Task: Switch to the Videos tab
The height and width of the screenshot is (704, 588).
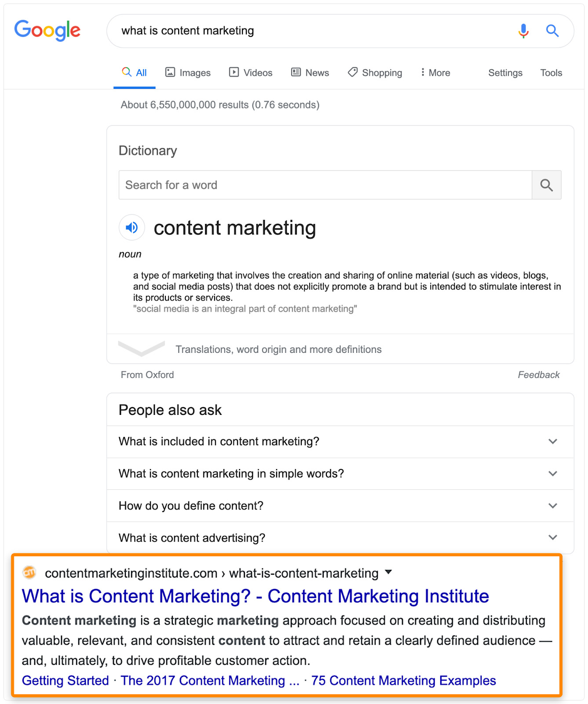Action: click(x=250, y=73)
